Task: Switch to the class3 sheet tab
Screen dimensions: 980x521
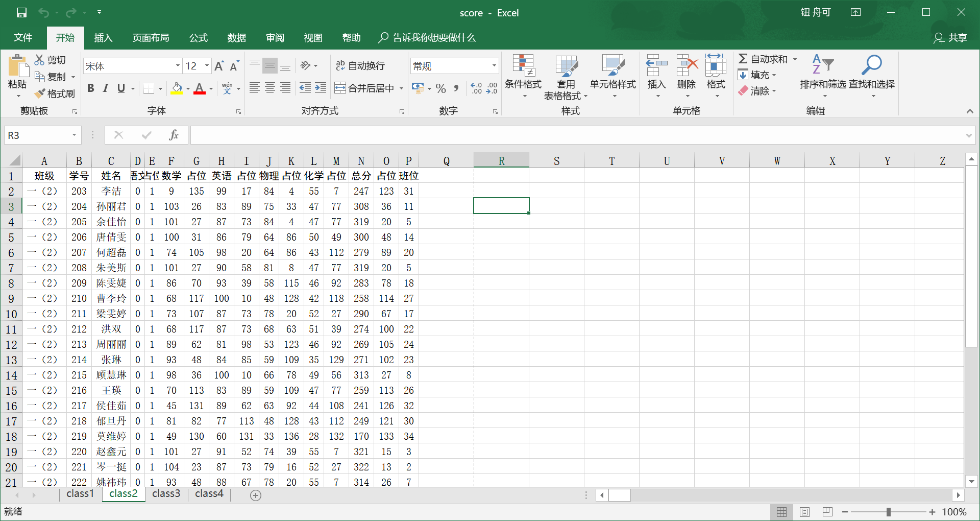Action: tap(166, 494)
